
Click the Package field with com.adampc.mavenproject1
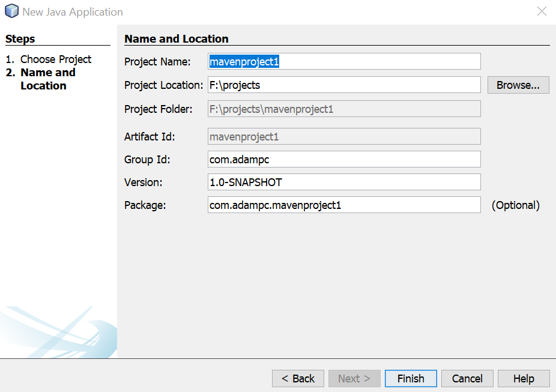344,205
